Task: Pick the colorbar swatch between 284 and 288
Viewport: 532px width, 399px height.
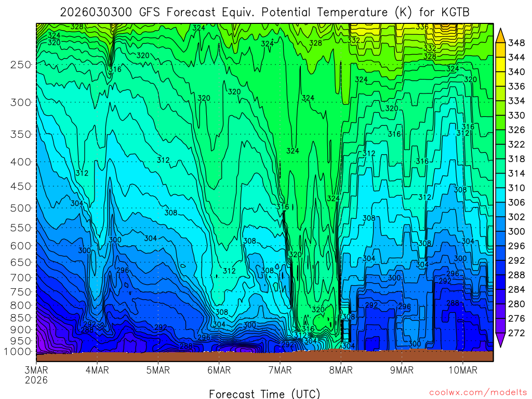Action: tap(500, 282)
